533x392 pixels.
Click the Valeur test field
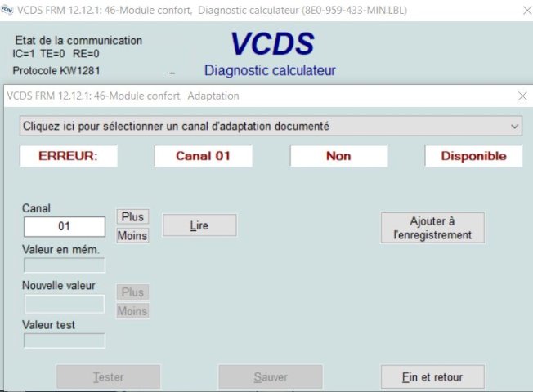tap(65, 341)
